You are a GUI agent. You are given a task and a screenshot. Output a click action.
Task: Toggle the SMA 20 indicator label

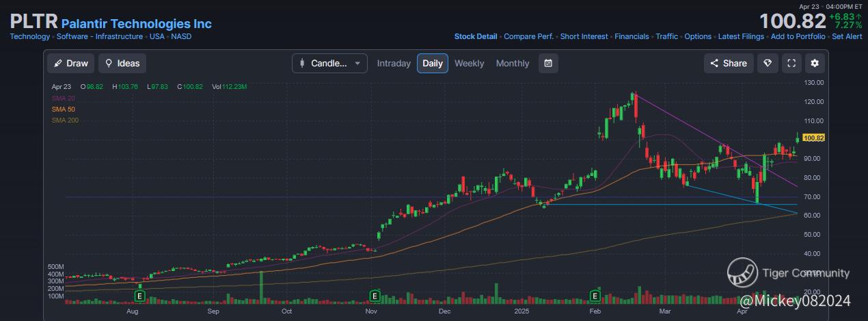pyautogui.click(x=64, y=98)
